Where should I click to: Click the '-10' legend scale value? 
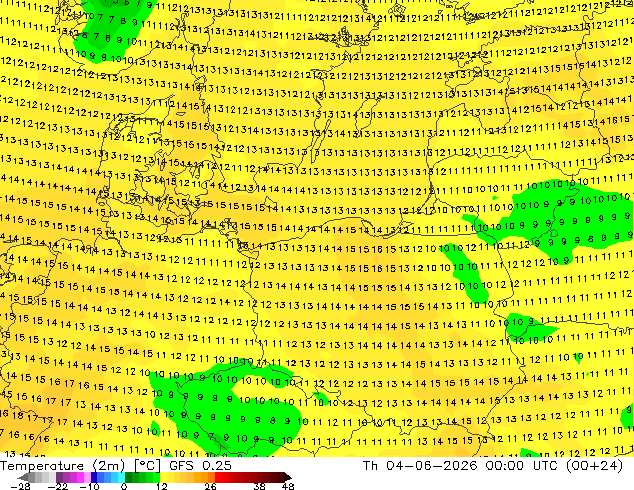(89, 486)
